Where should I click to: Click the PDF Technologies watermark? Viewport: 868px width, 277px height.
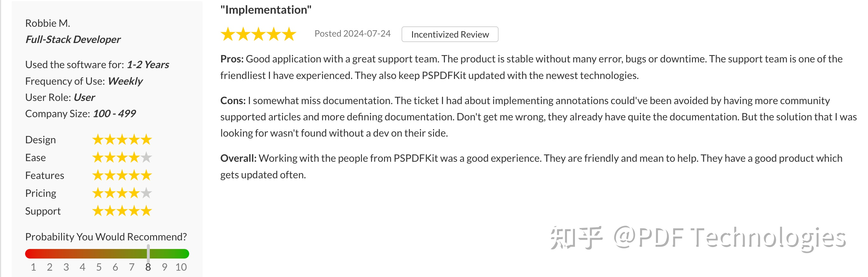(698, 238)
